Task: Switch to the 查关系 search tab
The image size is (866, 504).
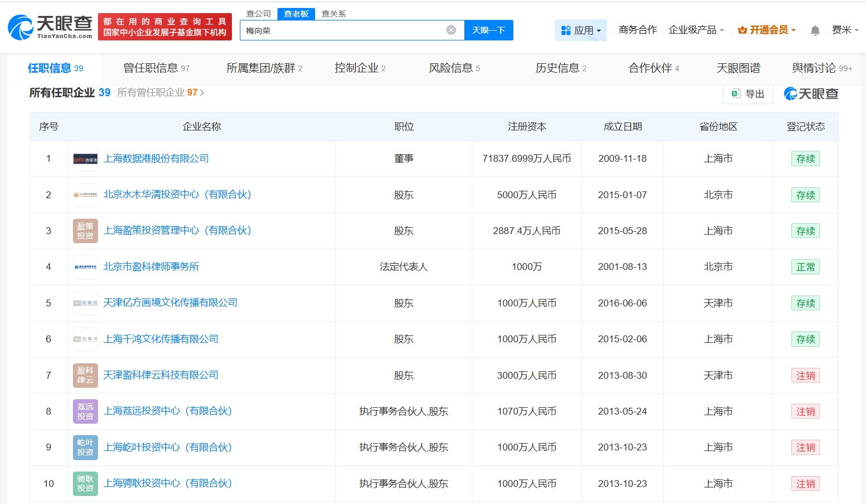Action: (334, 14)
